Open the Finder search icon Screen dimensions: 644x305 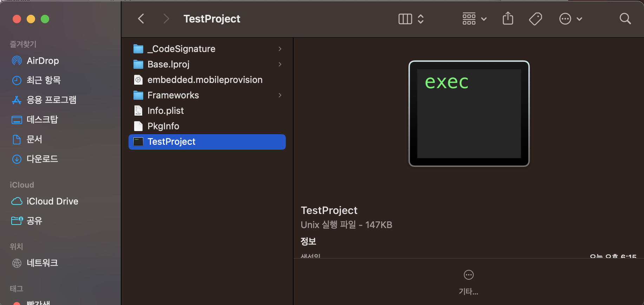coord(625,19)
